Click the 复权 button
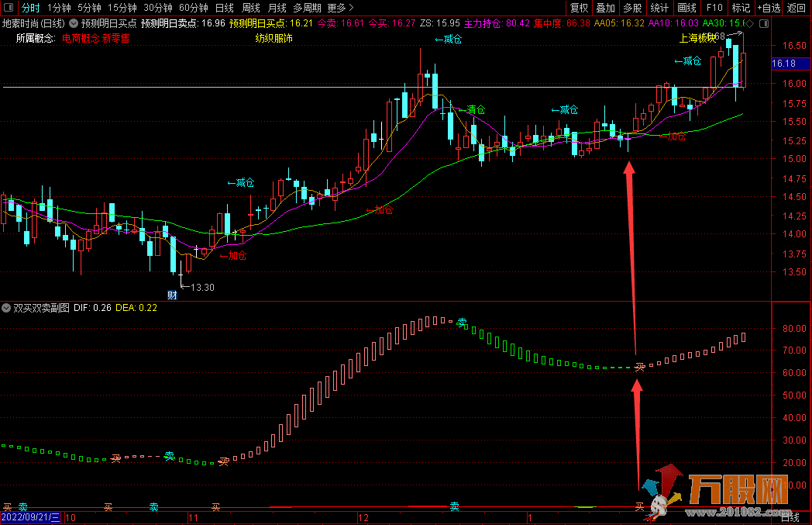The height and width of the screenshot is (525, 812). (x=579, y=8)
